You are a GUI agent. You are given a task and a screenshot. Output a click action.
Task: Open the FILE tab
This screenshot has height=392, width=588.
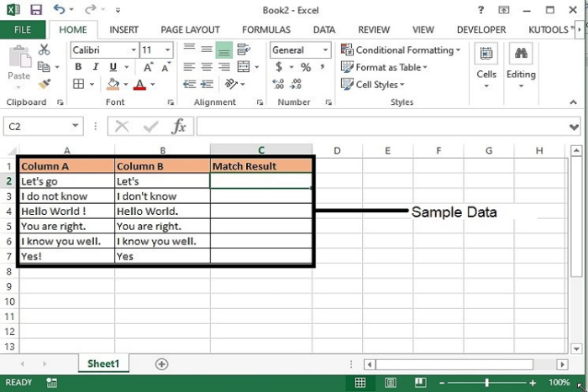tap(23, 29)
